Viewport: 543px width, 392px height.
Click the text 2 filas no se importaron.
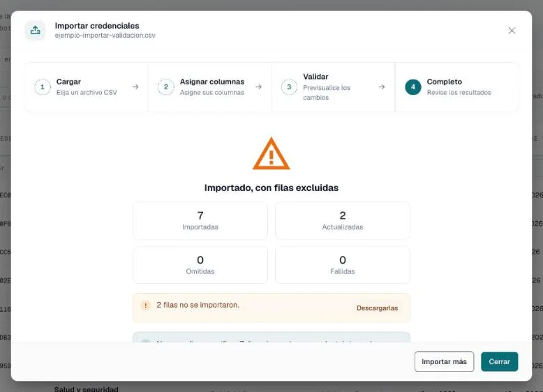[x=198, y=305]
